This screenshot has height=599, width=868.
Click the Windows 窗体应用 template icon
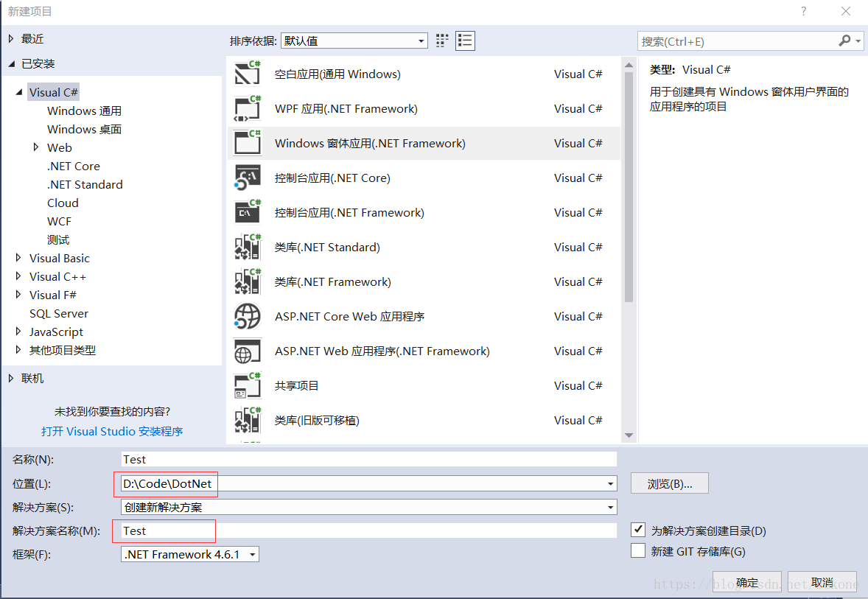point(247,143)
